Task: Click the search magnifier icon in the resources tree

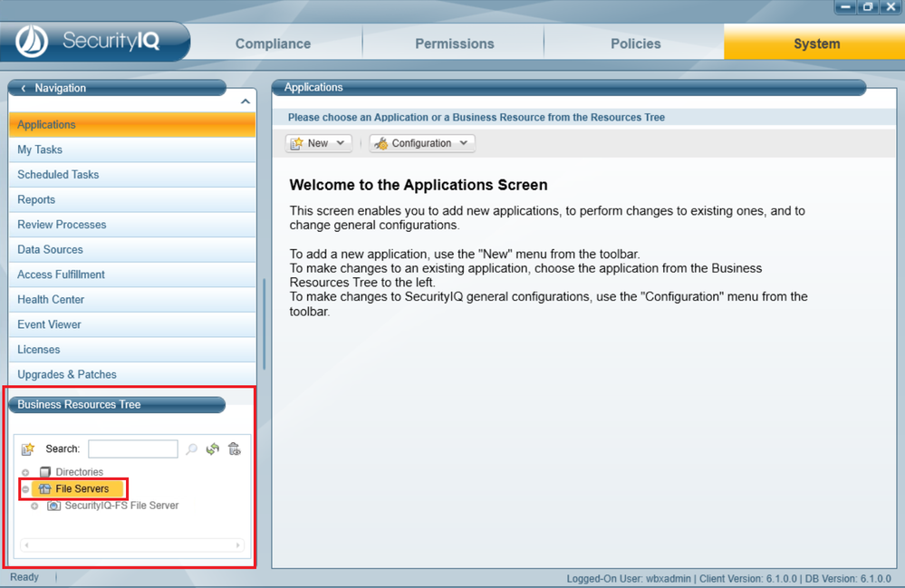Action: point(192,448)
